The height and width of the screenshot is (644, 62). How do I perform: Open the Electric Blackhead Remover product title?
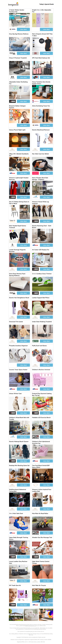click(41, 130)
